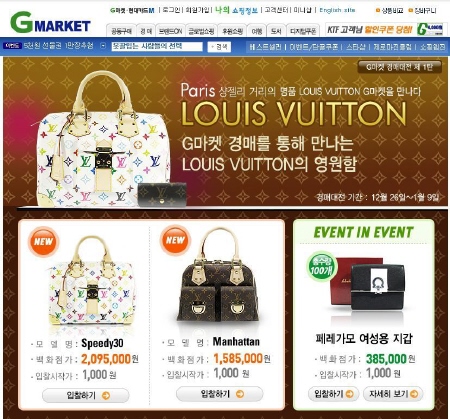450x419 pixels.
Task: Click the 검색 search button
Action: coord(219,47)
